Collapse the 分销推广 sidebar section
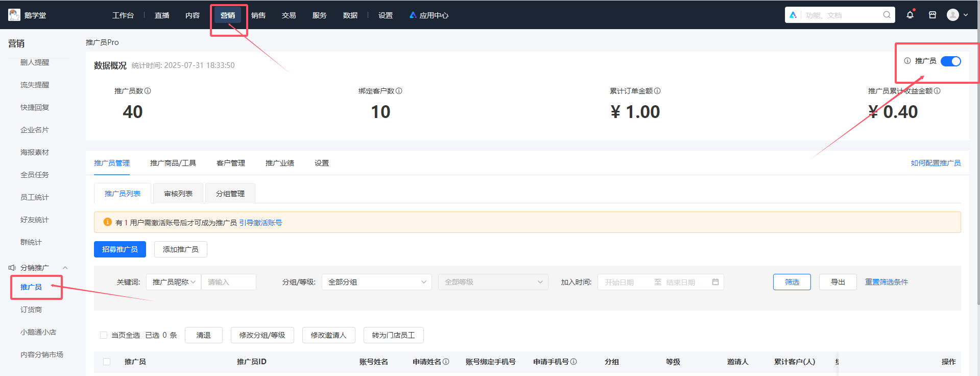The width and height of the screenshot is (980, 376). [65, 268]
